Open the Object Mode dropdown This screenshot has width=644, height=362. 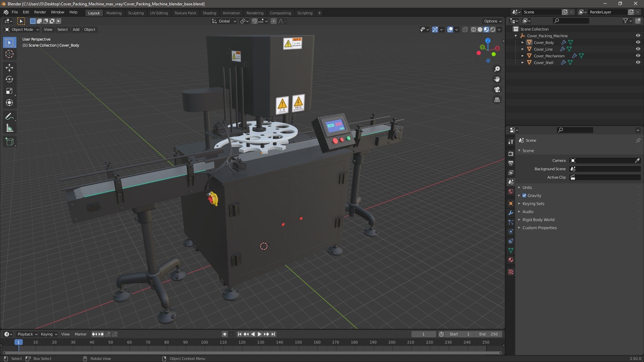(22, 29)
